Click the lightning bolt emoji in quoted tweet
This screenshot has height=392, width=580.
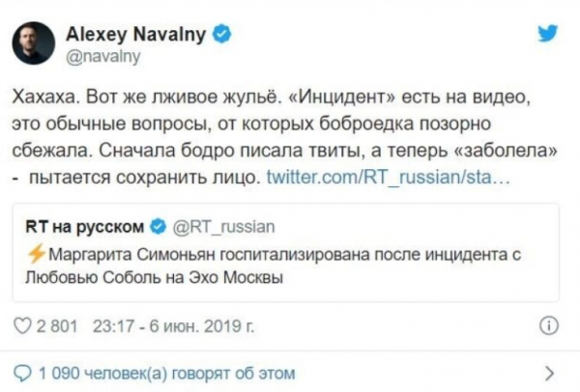coord(37,253)
